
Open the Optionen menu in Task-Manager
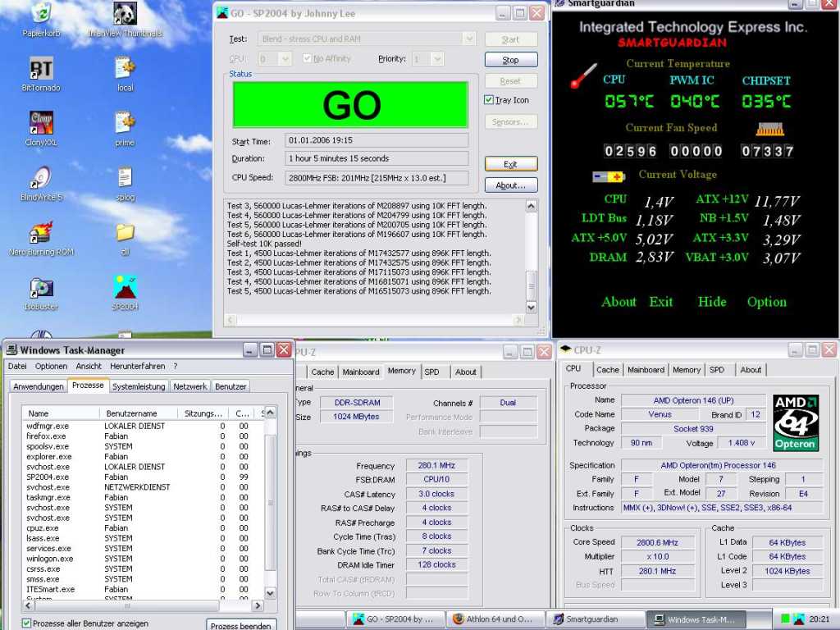pos(52,366)
